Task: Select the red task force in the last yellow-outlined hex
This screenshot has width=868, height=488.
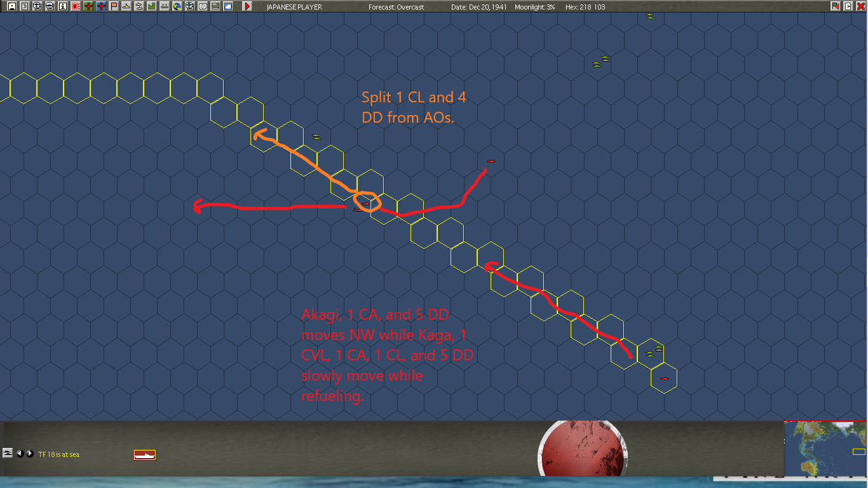Action: click(664, 379)
